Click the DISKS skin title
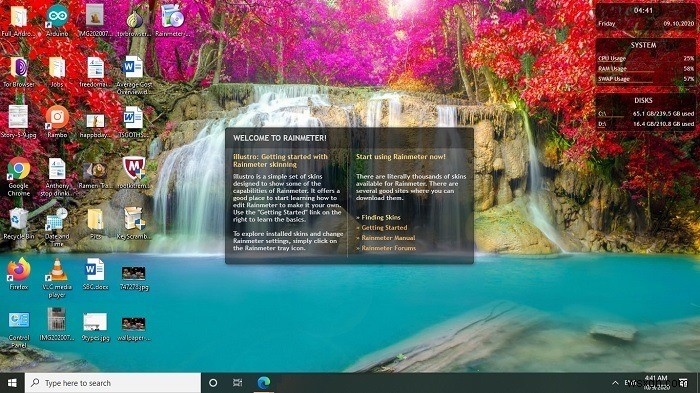Image resolution: width=700 pixels, height=393 pixels. pos(643,101)
